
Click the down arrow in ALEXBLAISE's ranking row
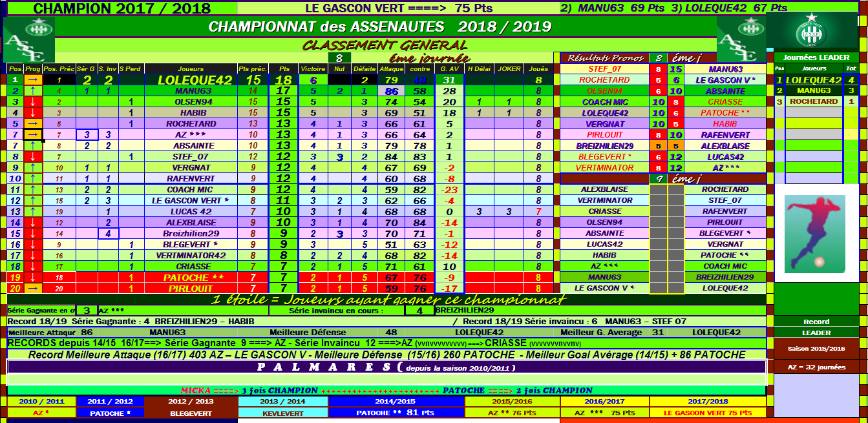coord(32,223)
